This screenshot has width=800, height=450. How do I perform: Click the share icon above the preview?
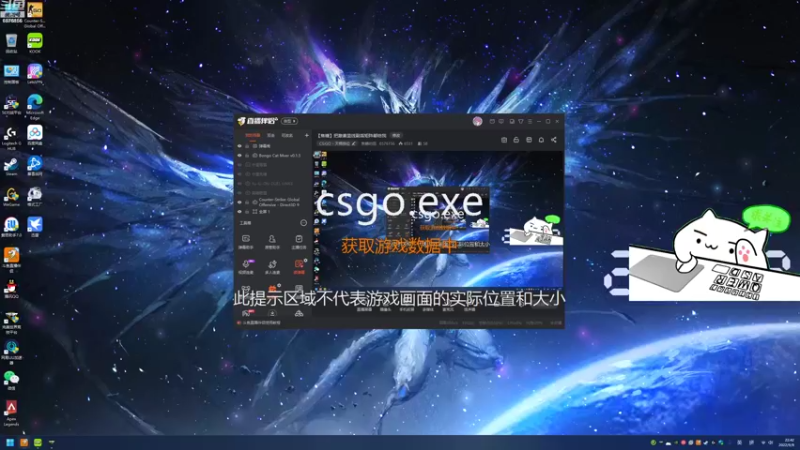pyautogui.click(x=554, y=140)
